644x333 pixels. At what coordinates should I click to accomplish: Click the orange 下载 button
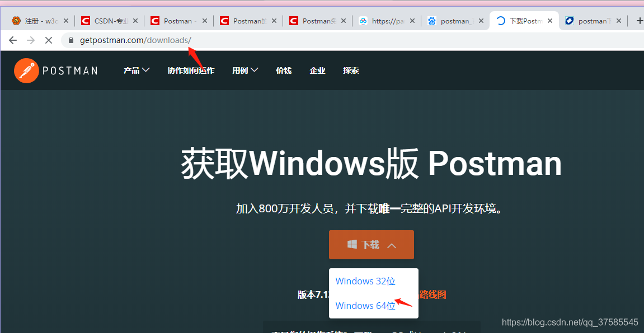(x=372, y=245)
